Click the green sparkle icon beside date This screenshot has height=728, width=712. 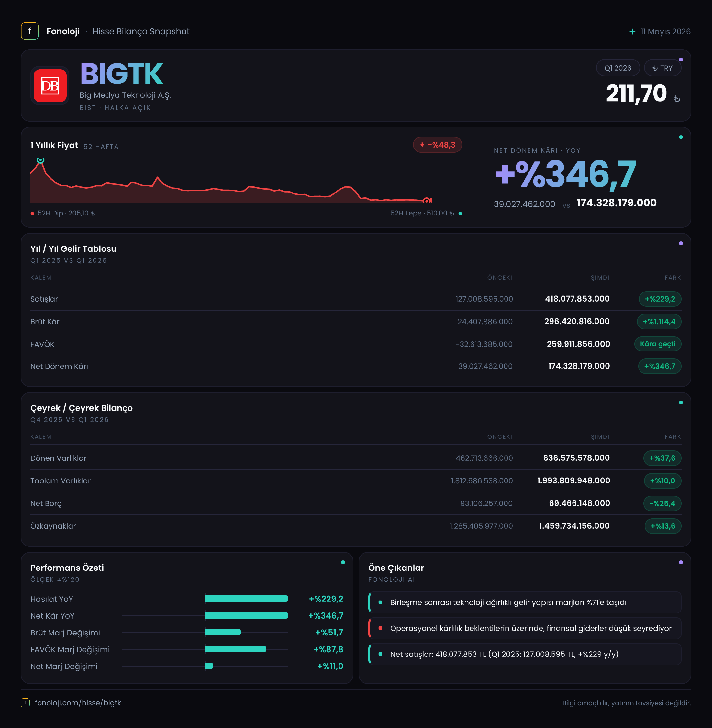[632, 32]
